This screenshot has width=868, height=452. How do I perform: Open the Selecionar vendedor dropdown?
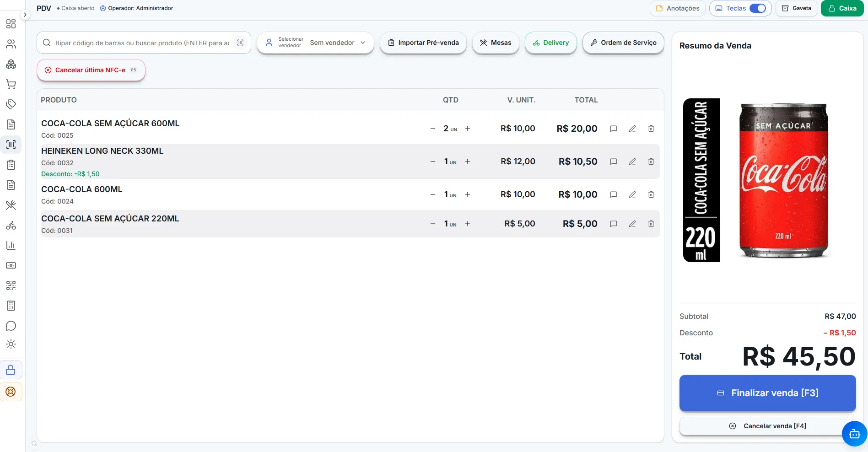315,43
